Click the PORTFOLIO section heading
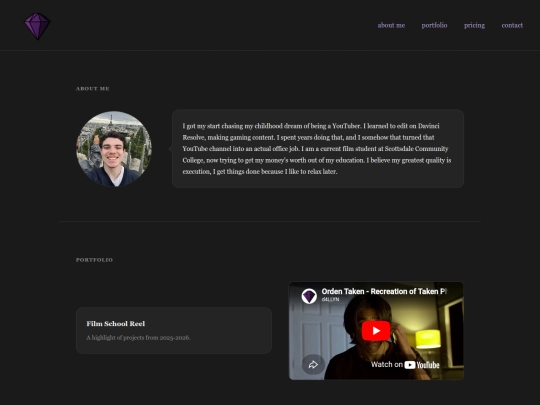 point(94,260)
